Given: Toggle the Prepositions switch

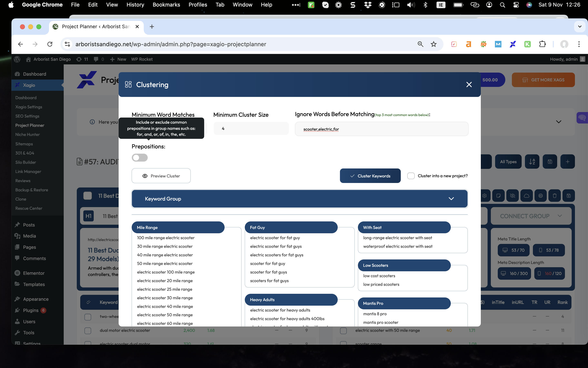Looking at the screenshot, I should (140, 157).
